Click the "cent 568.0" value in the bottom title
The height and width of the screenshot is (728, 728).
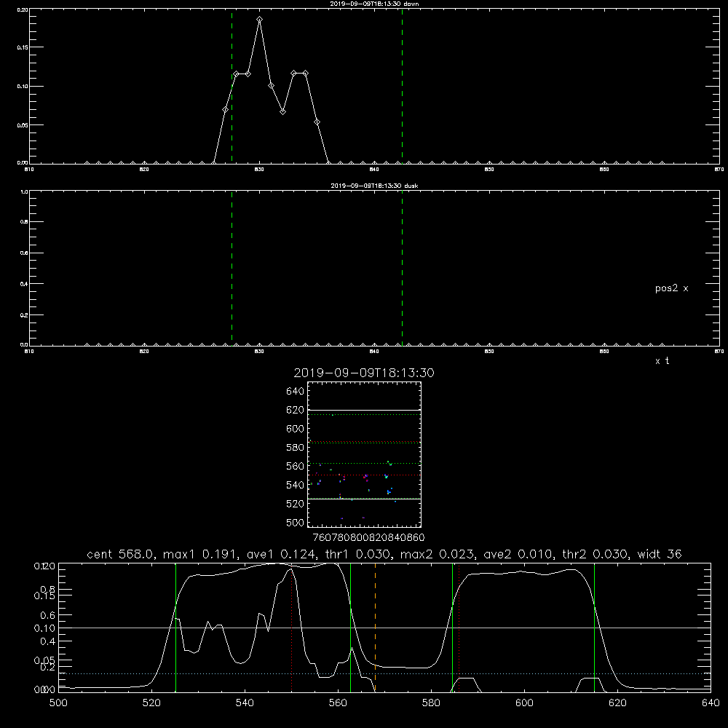(120, 554)
